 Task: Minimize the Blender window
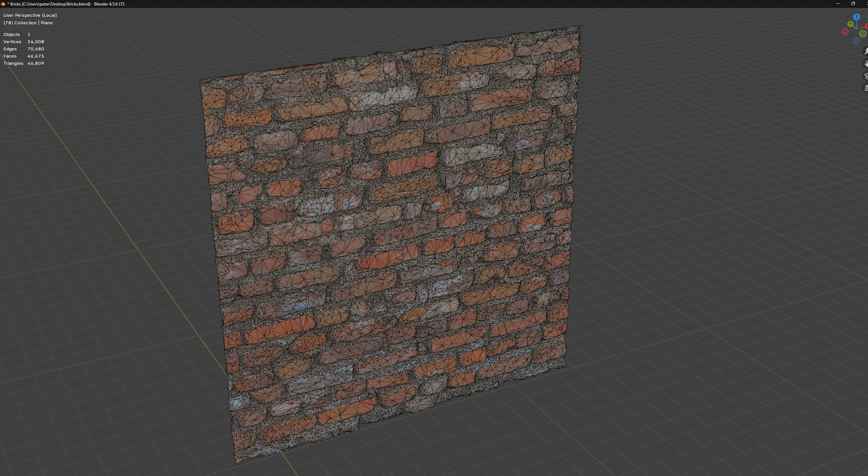point(837,4)
